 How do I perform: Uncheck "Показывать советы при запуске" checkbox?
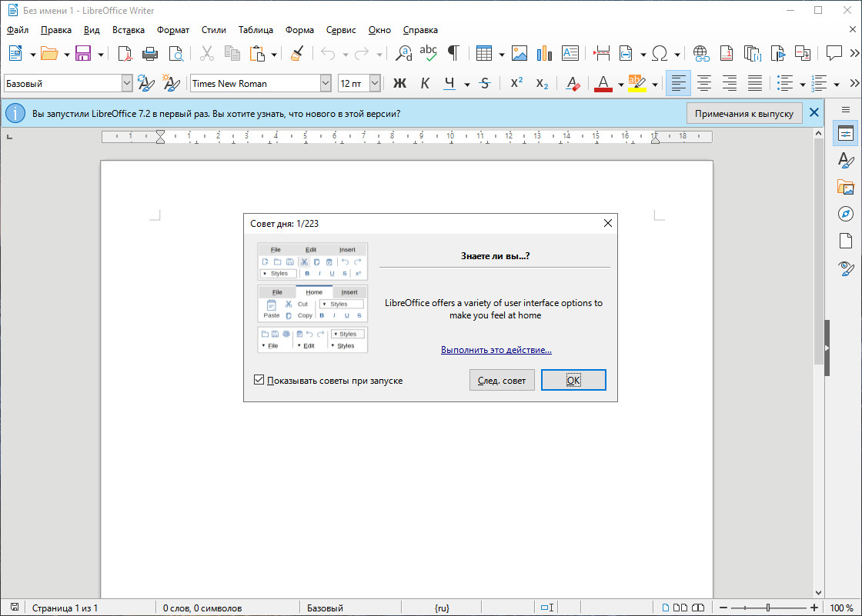(x=259, y=380)
